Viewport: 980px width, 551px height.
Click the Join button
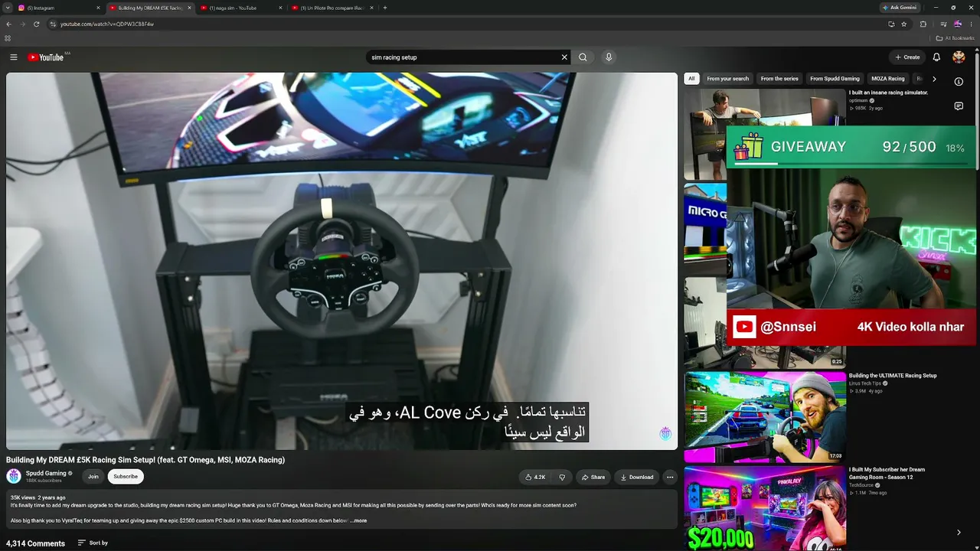tap(93, 477)
